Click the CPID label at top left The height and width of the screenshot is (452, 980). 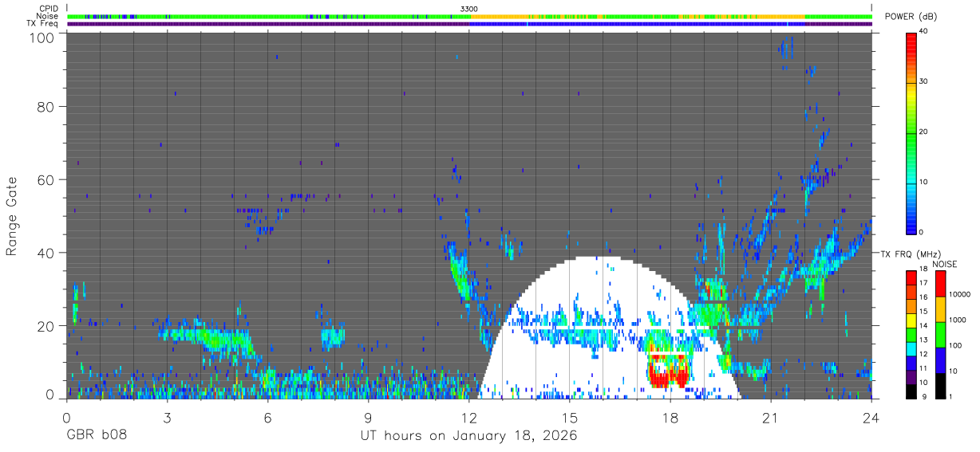point(48,9)
